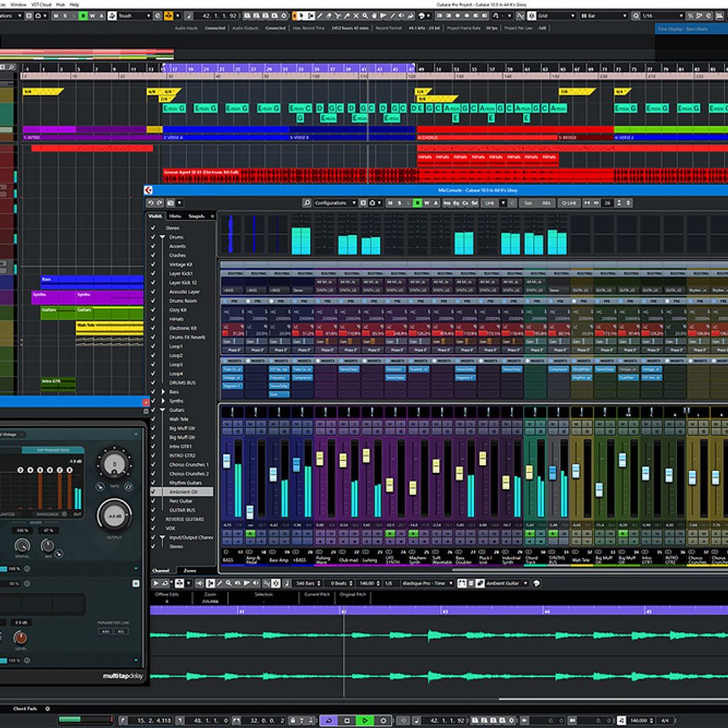Click the Stop button in transport bar
Screen dimensions: 728x728
tap(347, 720)
